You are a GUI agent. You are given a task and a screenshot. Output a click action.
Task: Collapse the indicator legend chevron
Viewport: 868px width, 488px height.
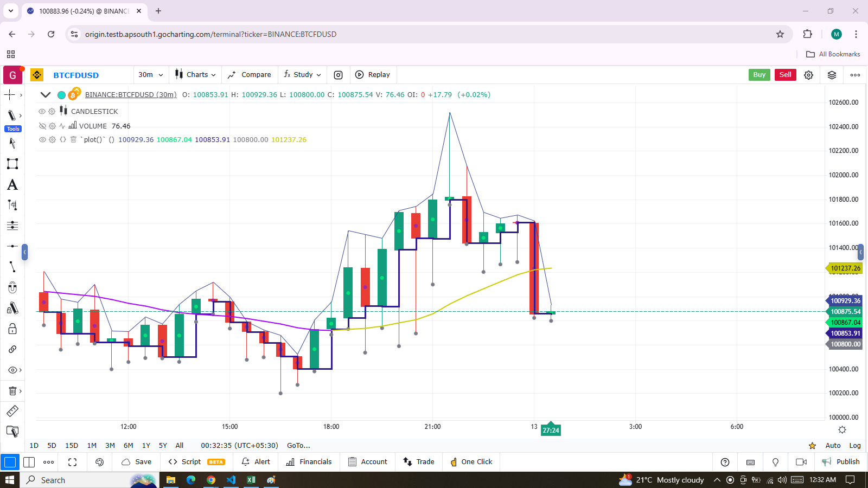coord(46,95)
